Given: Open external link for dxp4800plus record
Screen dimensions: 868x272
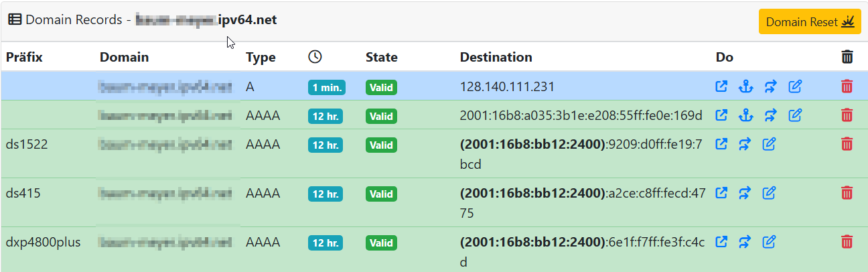Looking at the screenshot, I should click(x=721, y=242).
